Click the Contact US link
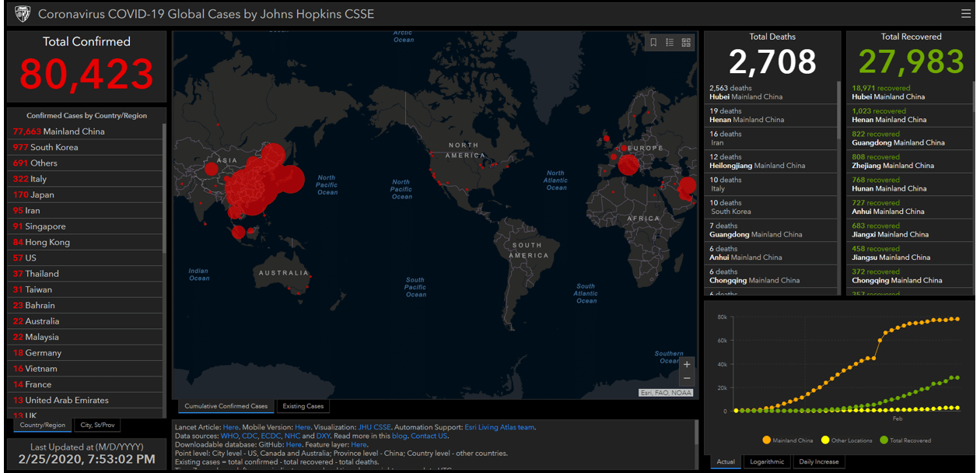This screenshot has height=473, width=980. [429, 436]
